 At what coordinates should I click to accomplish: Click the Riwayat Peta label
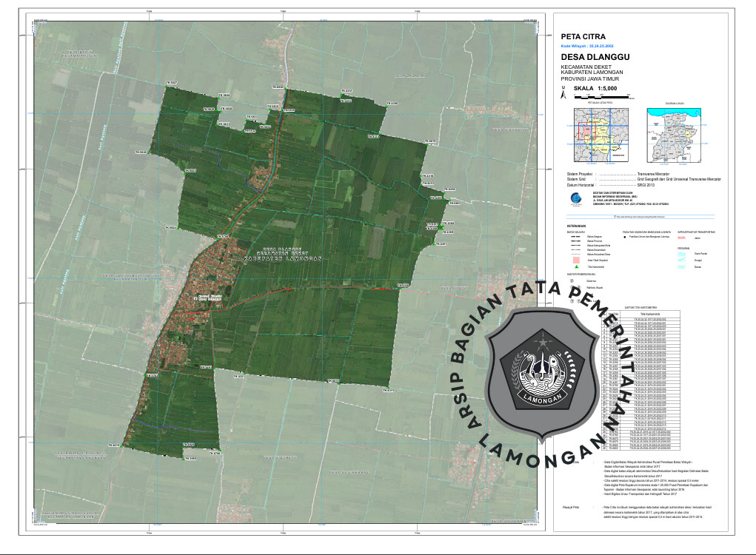[x=569, y=507]
